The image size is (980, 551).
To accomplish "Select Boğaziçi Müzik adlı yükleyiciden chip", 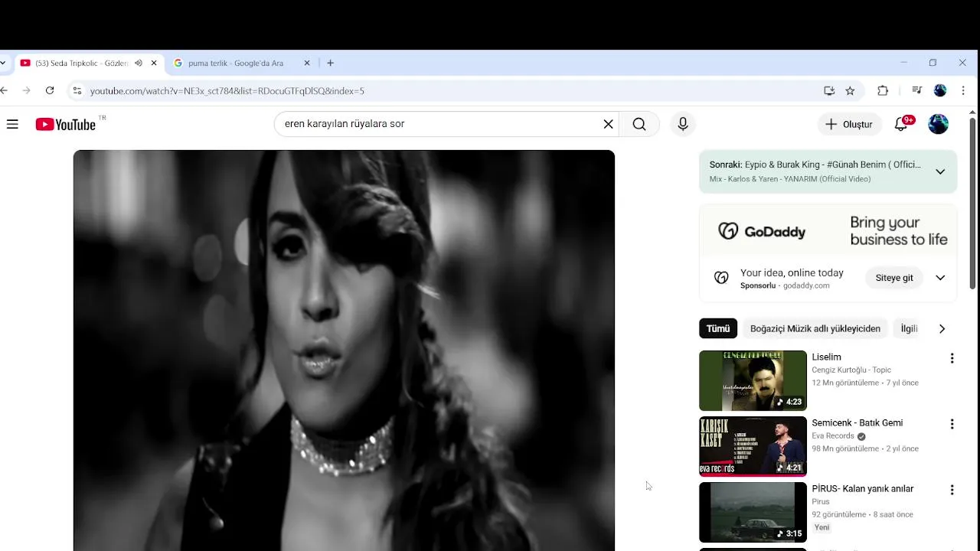I will 815,328.
